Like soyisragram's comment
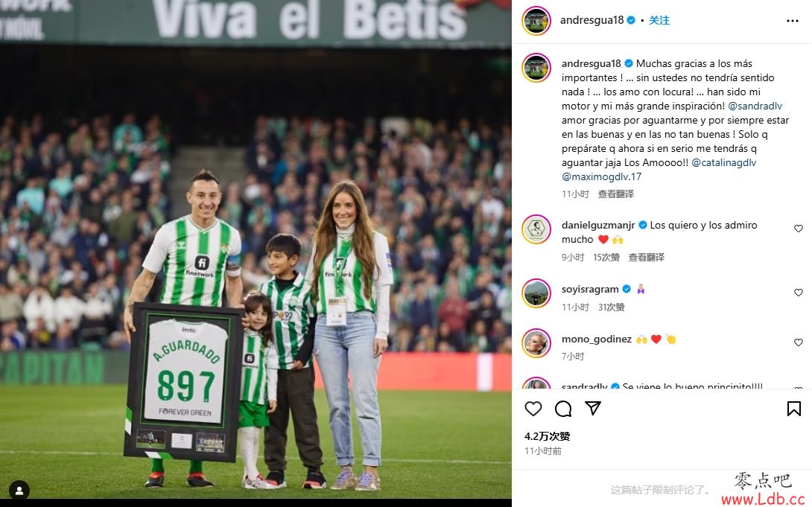The height and width of the screenshot is (507, 812). click(798, 293)
